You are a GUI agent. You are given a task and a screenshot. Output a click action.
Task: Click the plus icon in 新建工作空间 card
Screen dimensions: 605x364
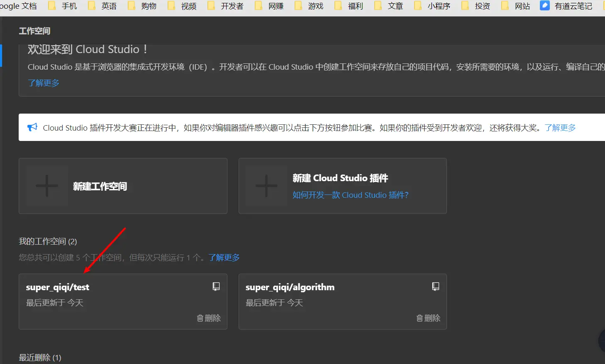click(47, 186)
